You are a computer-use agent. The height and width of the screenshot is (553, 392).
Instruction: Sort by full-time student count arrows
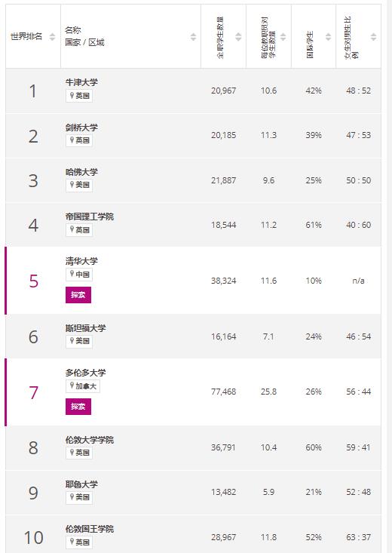pos(238,36)
